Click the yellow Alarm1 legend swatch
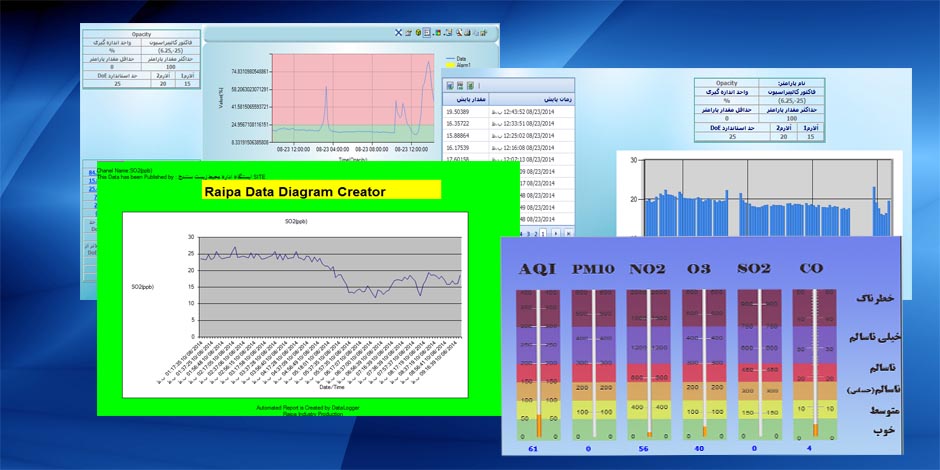The width and height of the screenshot is (940, 470). pos(450,64)
